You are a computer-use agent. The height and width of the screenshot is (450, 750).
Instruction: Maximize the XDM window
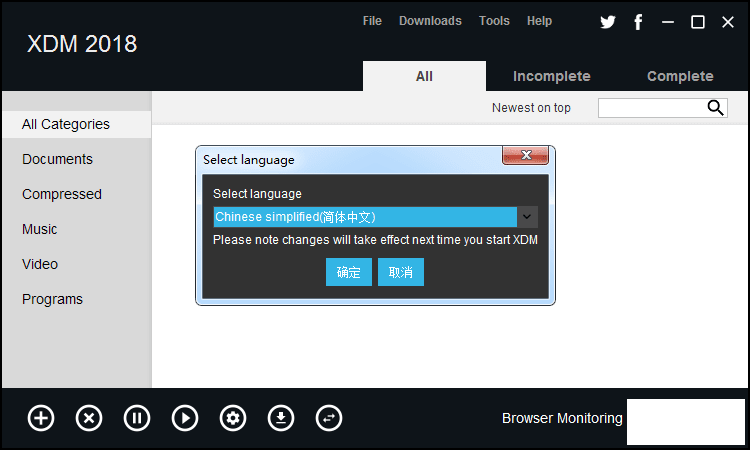[x=698, y=22]
